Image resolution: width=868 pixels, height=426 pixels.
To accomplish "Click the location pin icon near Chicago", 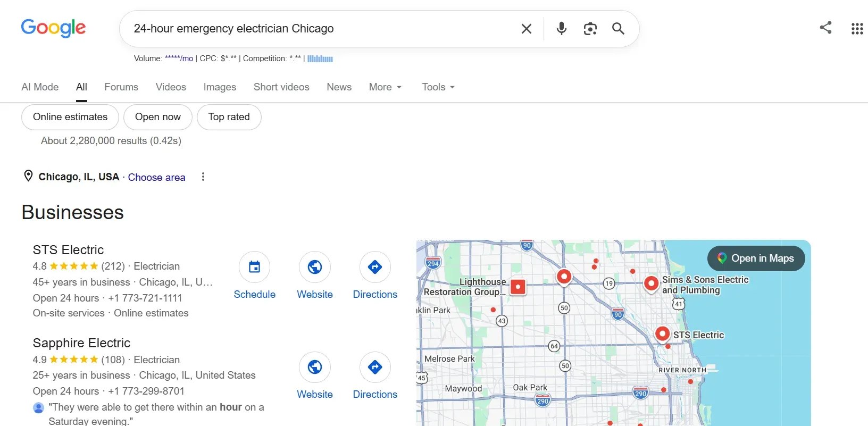I will [28, 176].
